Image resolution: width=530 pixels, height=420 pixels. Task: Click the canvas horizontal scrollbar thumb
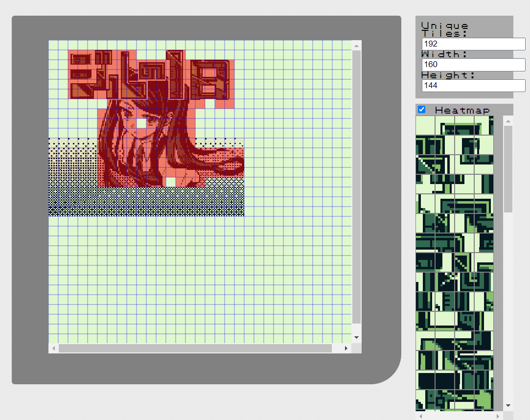pyautogui.click(x=195, y=349)
